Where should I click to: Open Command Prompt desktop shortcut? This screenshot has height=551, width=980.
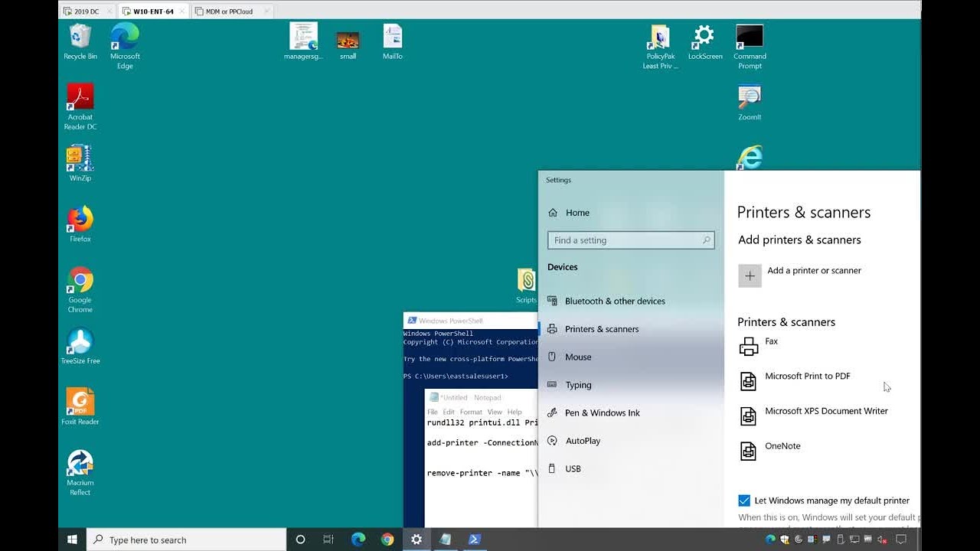[x=750, y=47]
